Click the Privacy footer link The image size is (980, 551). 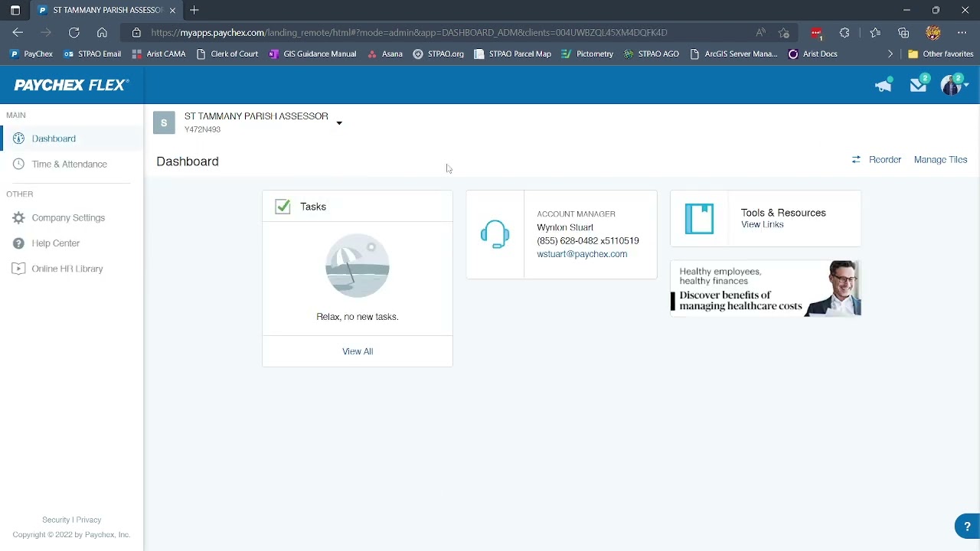click(89, 520)
